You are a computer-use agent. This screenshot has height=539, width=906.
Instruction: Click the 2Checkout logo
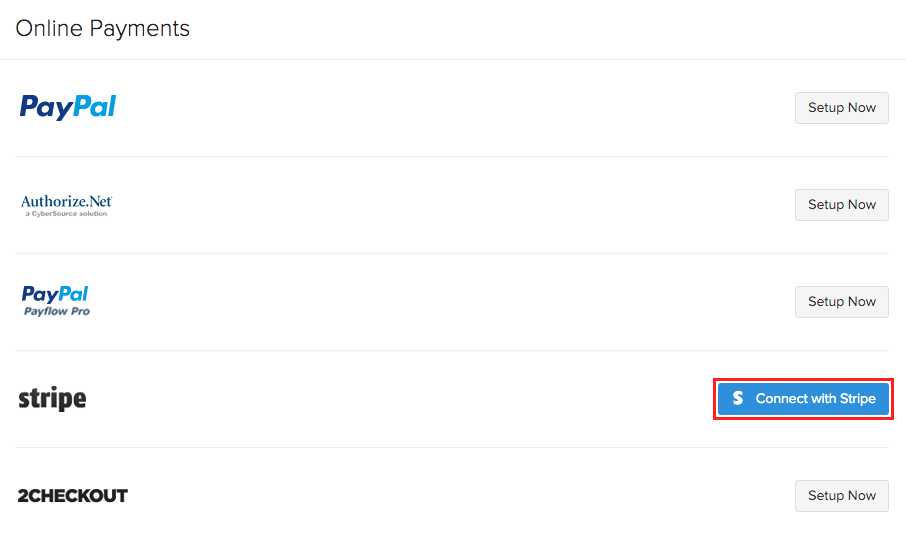(73, 496)
